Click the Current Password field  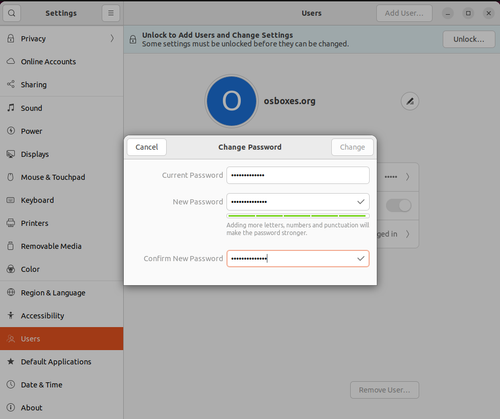[298, 175]
